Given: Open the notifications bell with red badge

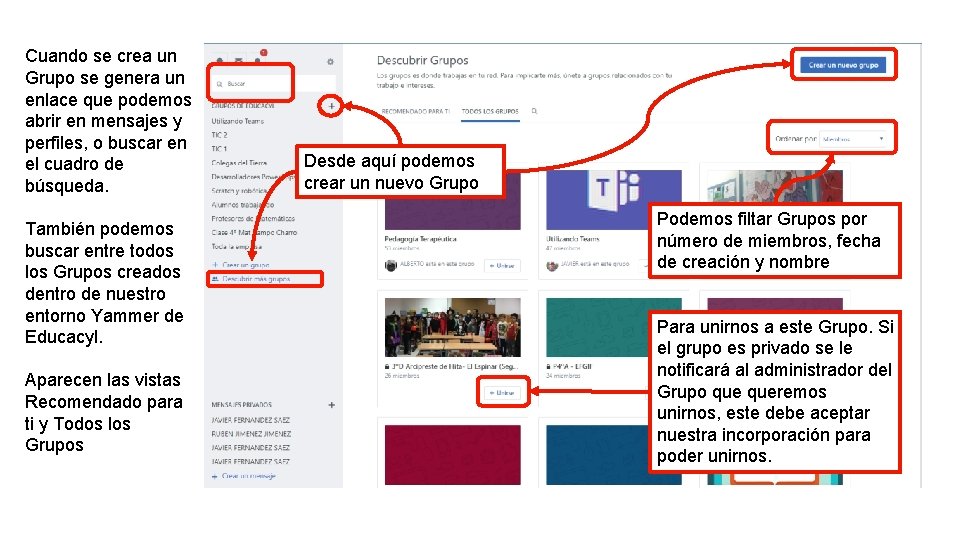Looking at the screenshot, I should click(x=259, y=58).
